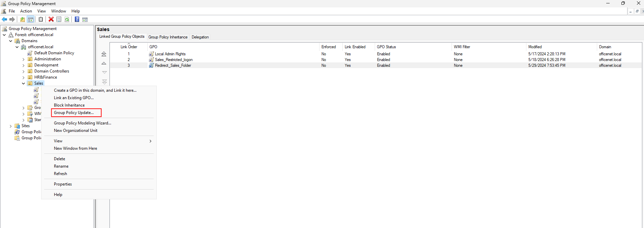Click the Properties toolbar icon
Screen dimensions: 644x228
tap(59, 19)
